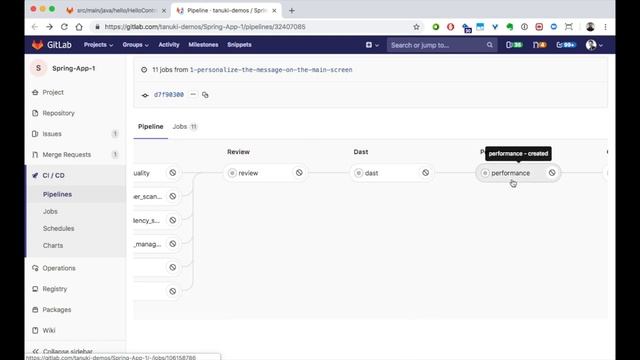Open the Chrome three-dot menu

[605, 27]
